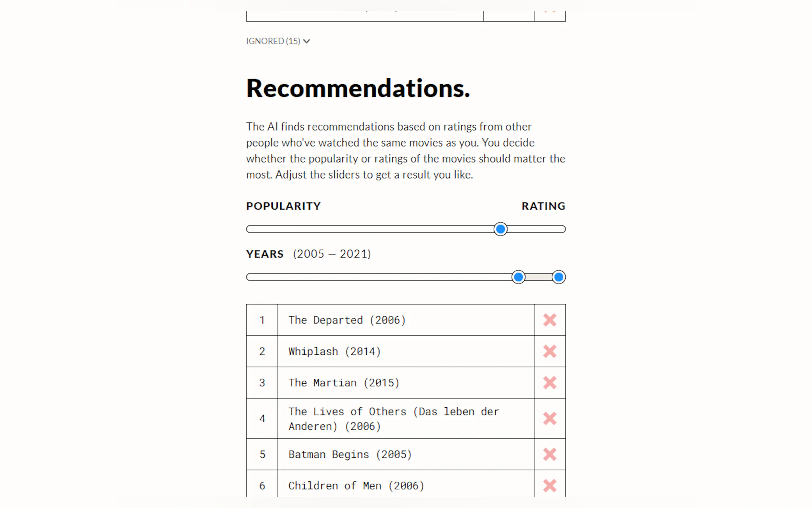
Task: Click Children of Men (2006) title
Action: [x=356, y=486]
